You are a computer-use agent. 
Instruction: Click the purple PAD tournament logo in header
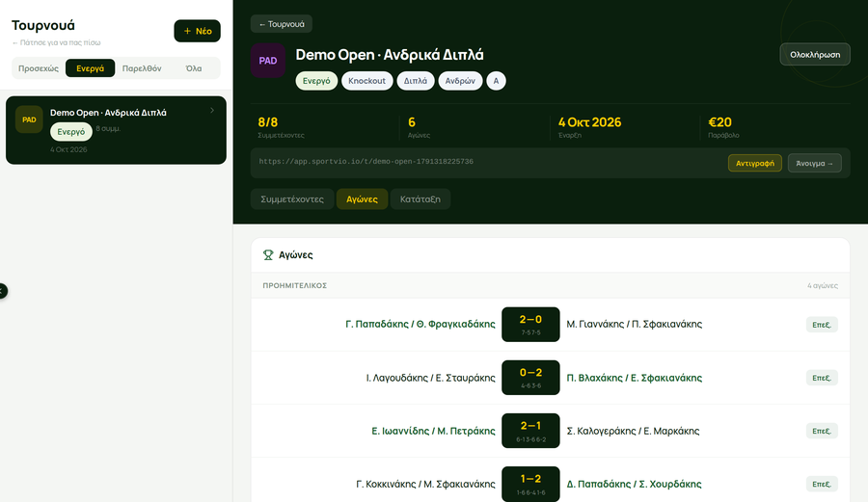268,61
